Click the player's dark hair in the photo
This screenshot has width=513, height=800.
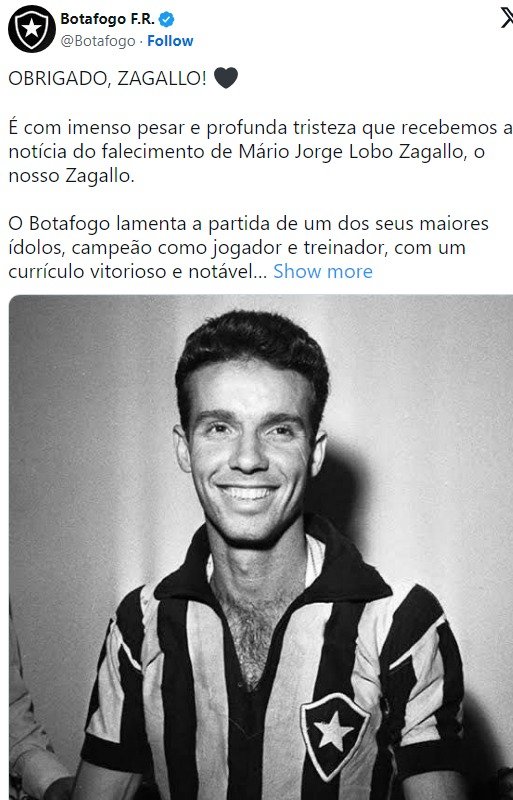252,347
